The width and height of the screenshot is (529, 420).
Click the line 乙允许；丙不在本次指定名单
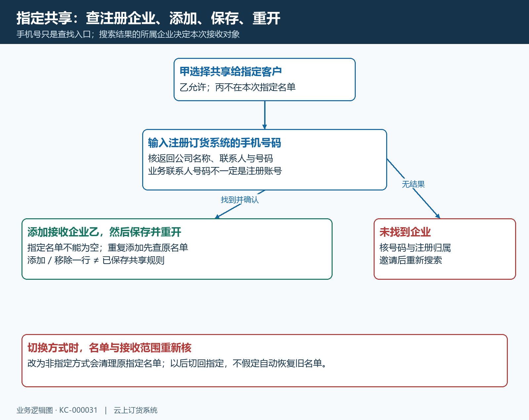point(237,87)
